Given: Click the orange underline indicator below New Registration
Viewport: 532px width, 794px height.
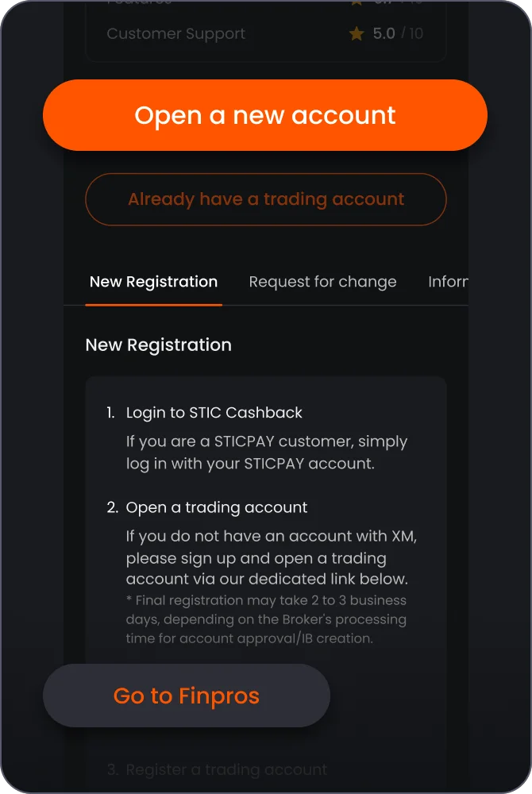Looking at the screenshot, I should click(153, 303).
